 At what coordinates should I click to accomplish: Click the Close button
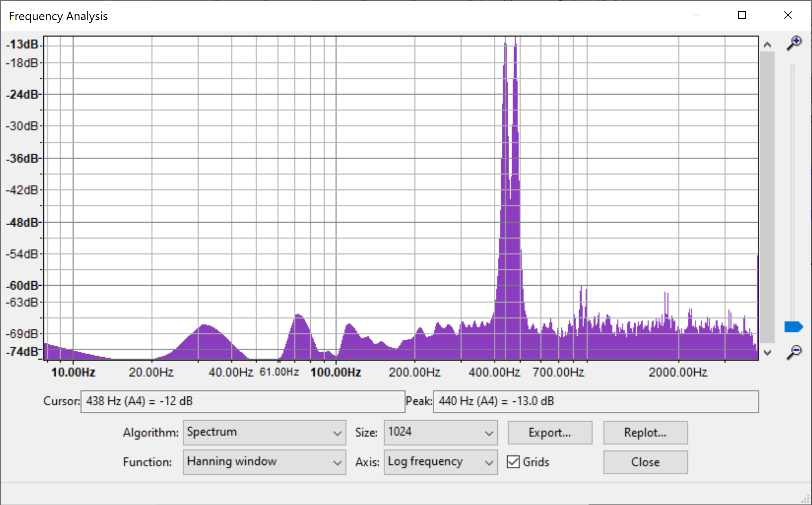coord(645,462)
